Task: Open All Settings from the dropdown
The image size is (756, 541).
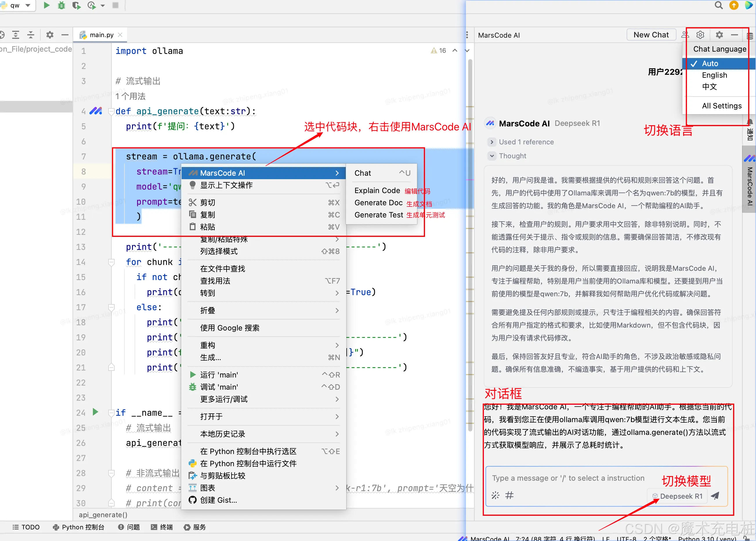Action: coord(721,106)
